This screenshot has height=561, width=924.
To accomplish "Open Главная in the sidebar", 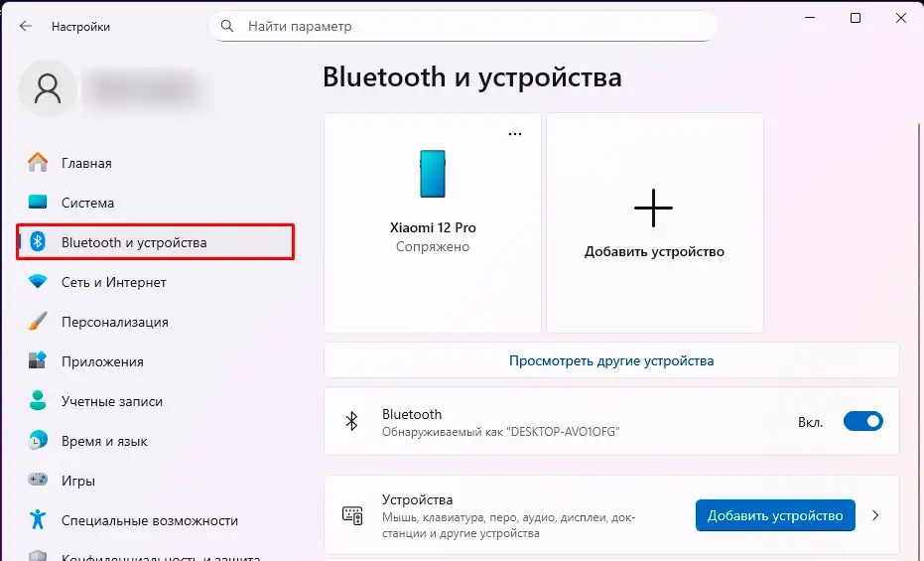I will 156,163.
